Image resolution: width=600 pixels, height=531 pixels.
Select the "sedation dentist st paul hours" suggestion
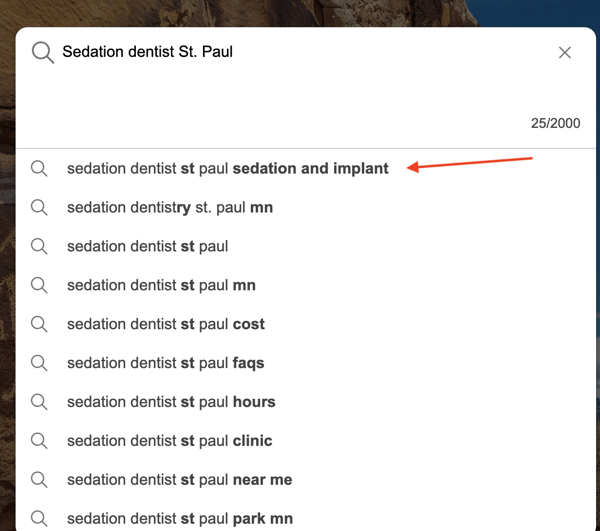171,402
